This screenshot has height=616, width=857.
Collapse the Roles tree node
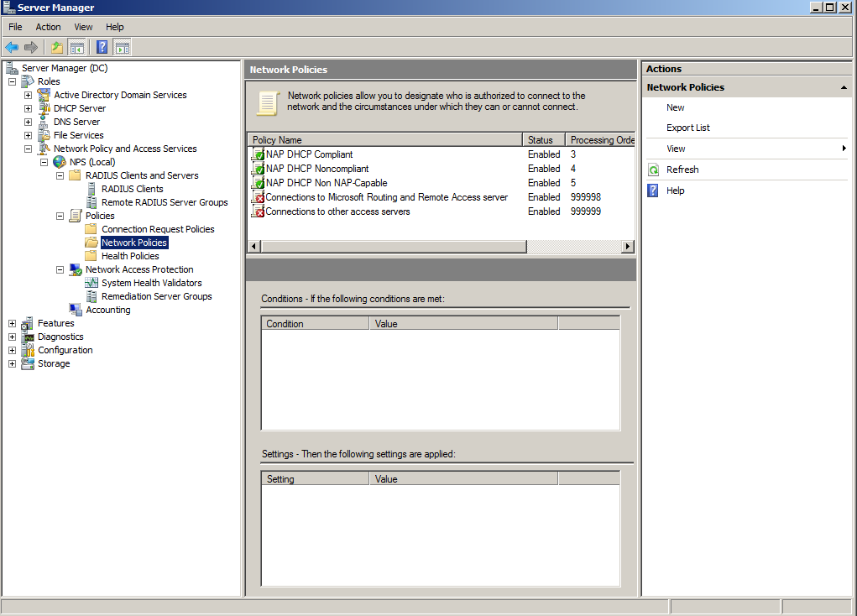click(x=12, y=81)
